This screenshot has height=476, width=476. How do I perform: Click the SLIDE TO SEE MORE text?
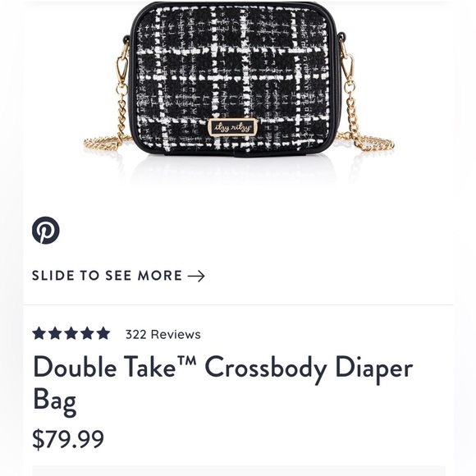107,276
